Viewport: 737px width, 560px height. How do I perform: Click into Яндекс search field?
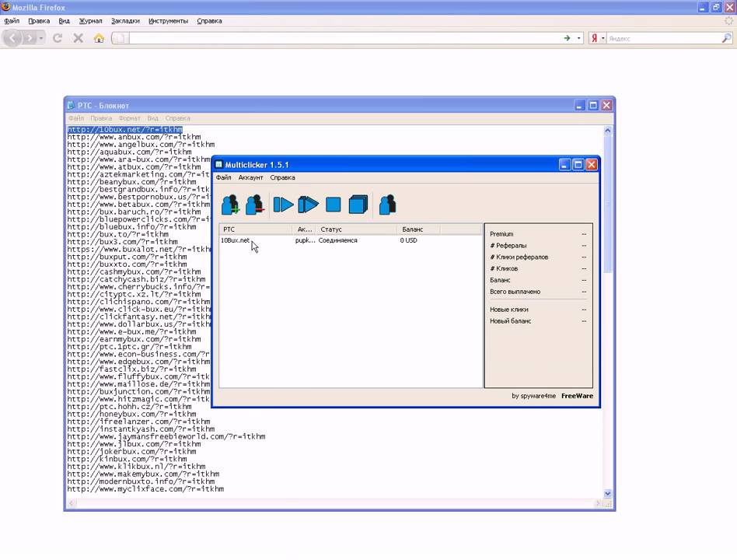coord(664,38)
